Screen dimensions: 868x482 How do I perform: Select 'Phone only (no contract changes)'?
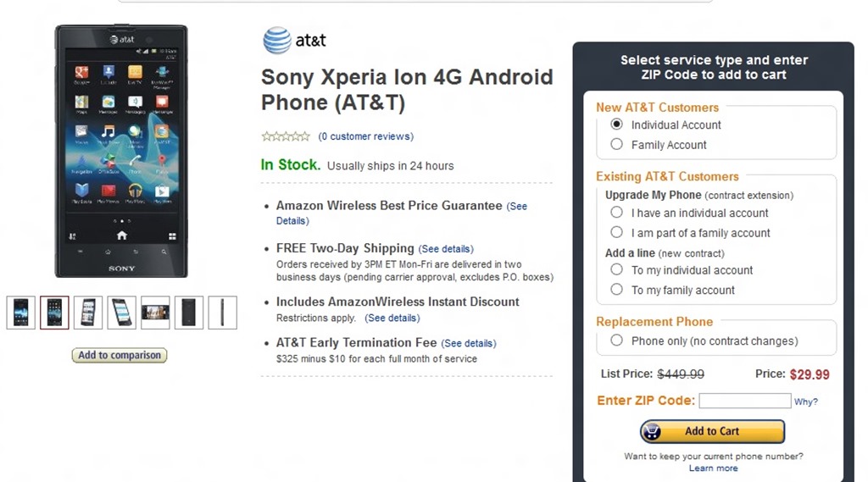pyautogui.click(x=617, y=341)
